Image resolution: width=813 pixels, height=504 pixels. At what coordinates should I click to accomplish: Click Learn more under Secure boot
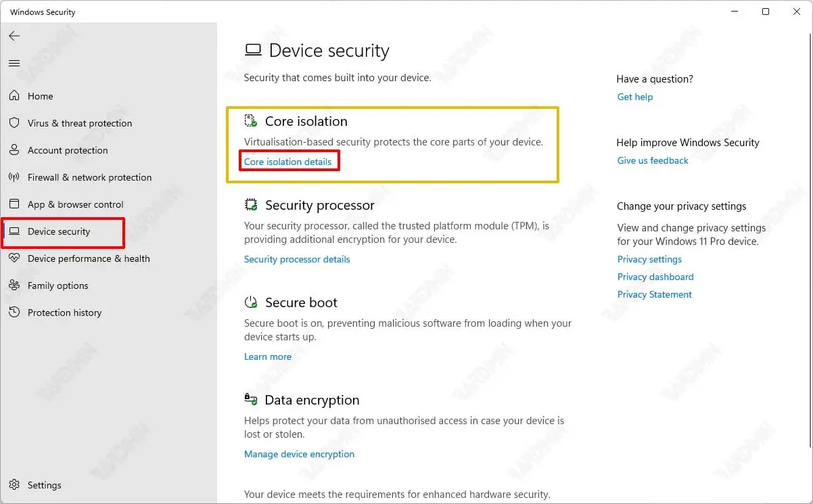click(x=268, y=357)
